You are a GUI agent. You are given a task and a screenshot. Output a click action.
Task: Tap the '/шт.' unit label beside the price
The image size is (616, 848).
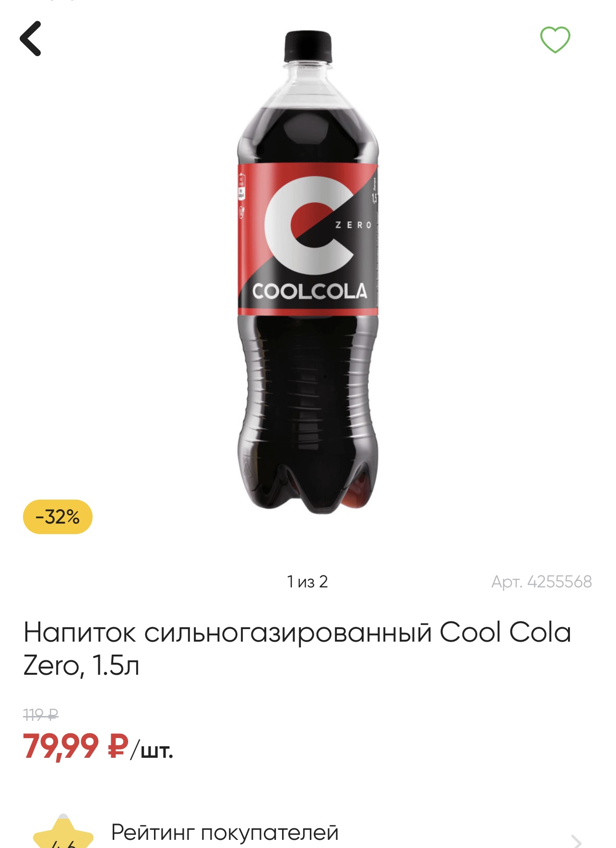click(x=152, y=750)
